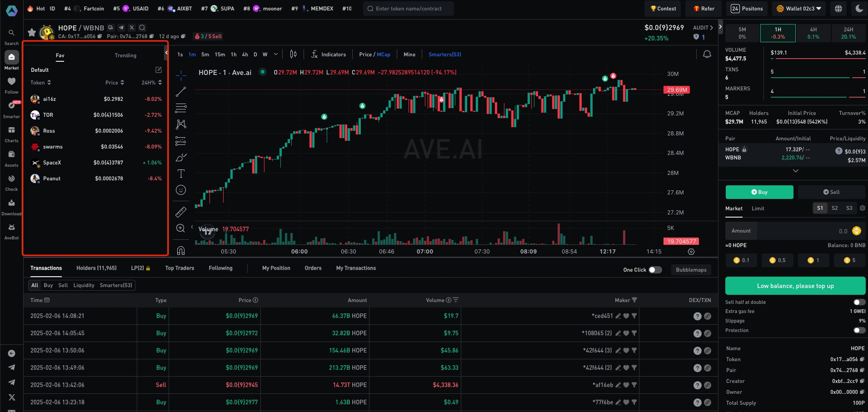Open chart settings gear icon
The image size is (868, 412).
(x=691, y=252)
